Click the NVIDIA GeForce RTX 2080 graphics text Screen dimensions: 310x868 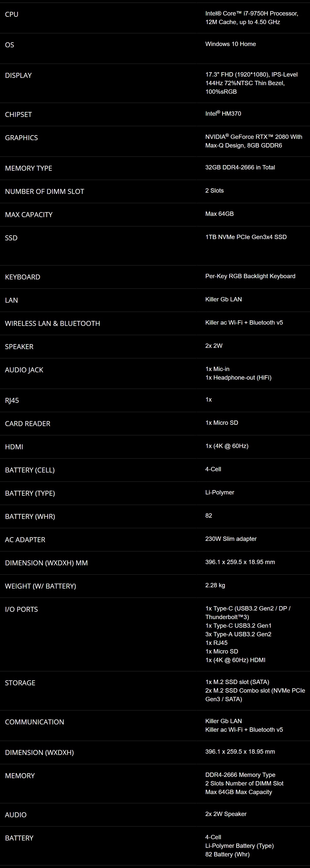click(254, 141)
